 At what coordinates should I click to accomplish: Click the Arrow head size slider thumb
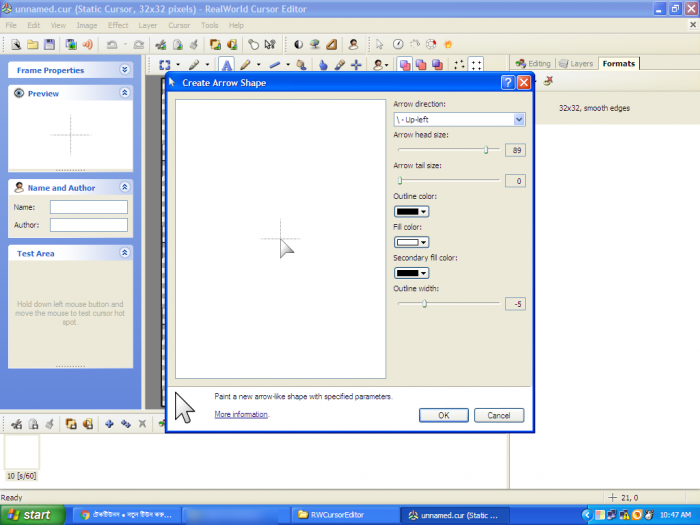tap(486, 150)
